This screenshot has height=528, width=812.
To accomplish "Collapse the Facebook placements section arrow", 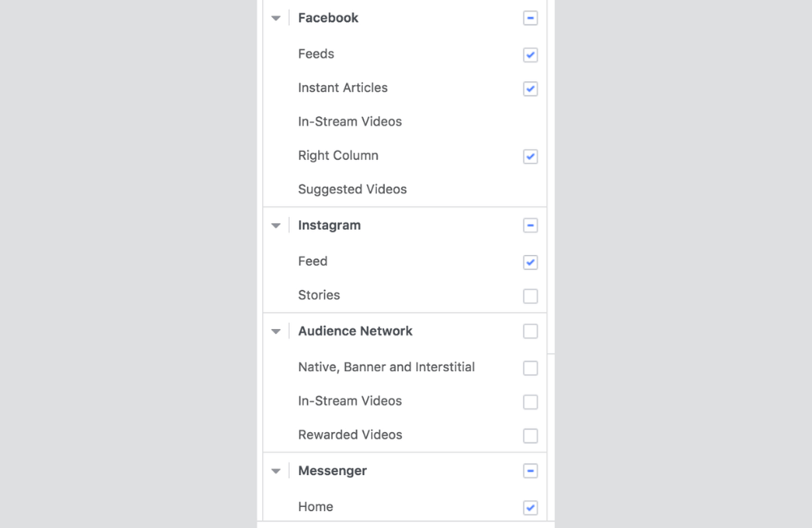I will click(x=276, y=18).
